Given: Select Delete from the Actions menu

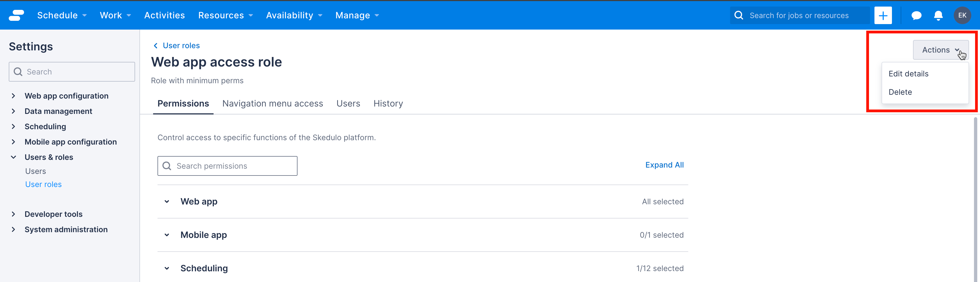Looking at the screenshot, I should 900,92.
